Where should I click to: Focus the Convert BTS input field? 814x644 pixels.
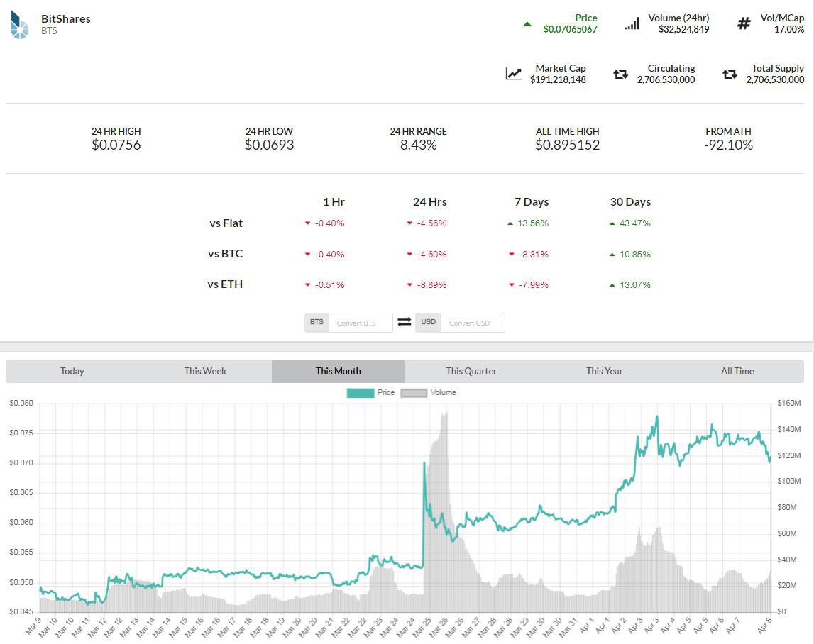(x=361, y=323)
